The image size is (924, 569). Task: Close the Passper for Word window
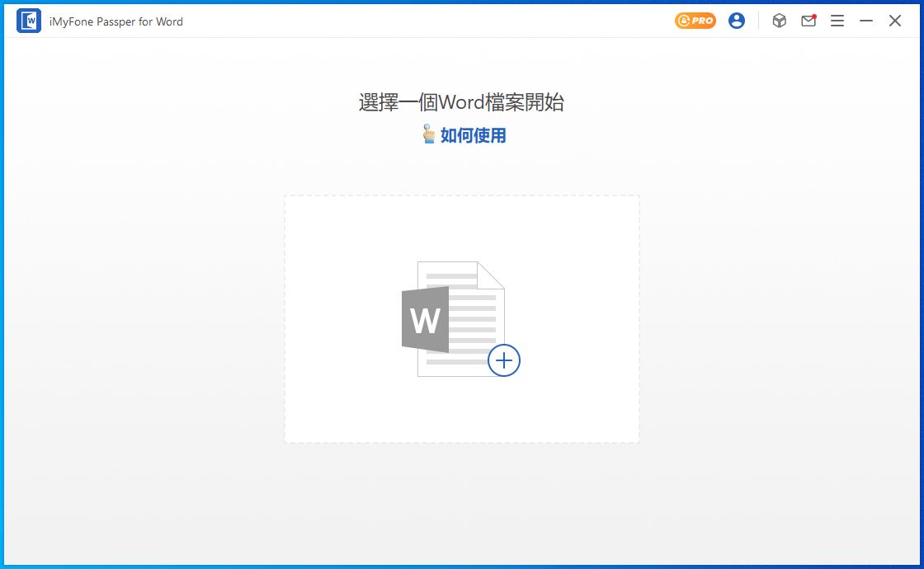895,21
